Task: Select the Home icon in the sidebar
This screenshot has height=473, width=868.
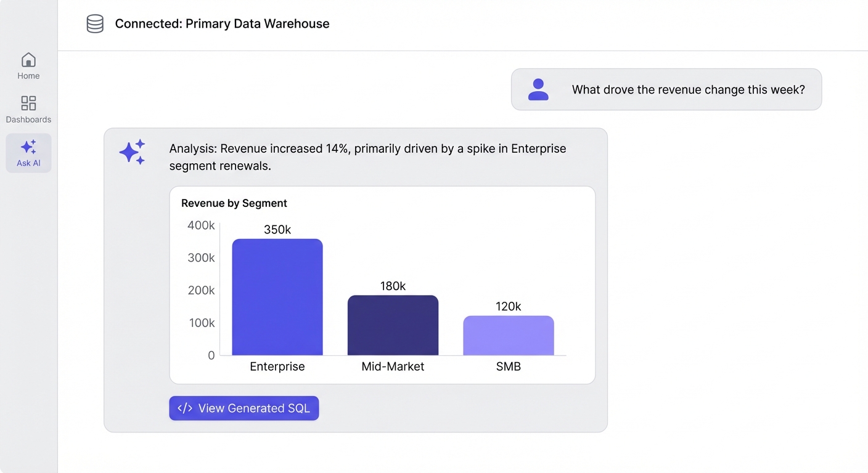Action: 28,60
